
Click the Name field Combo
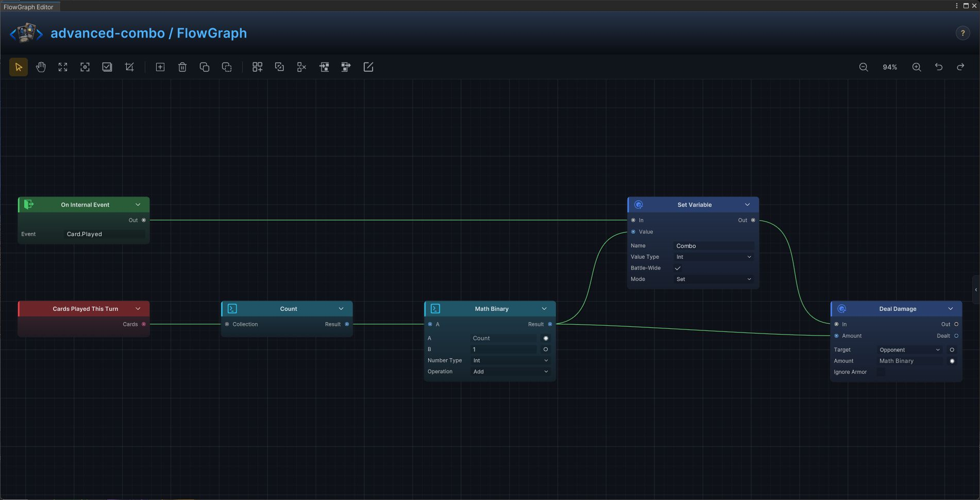tap(714, 246)
